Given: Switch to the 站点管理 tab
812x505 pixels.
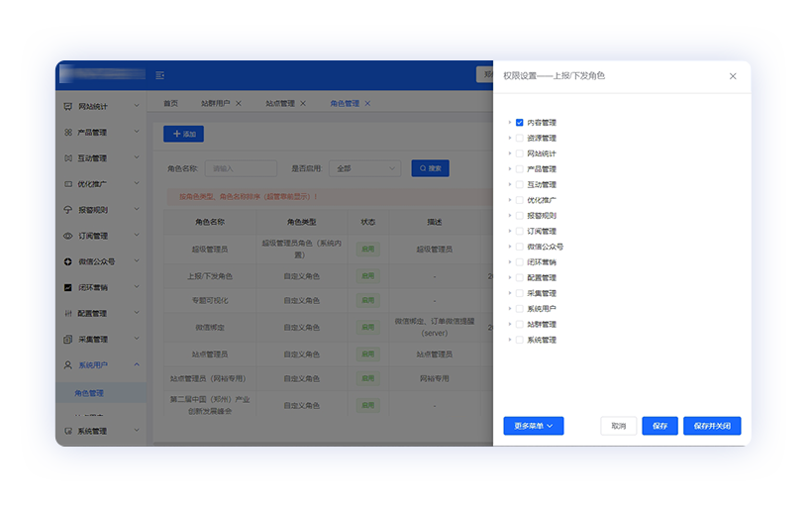Looking at the screenshot, I should (x=280, y=104).
